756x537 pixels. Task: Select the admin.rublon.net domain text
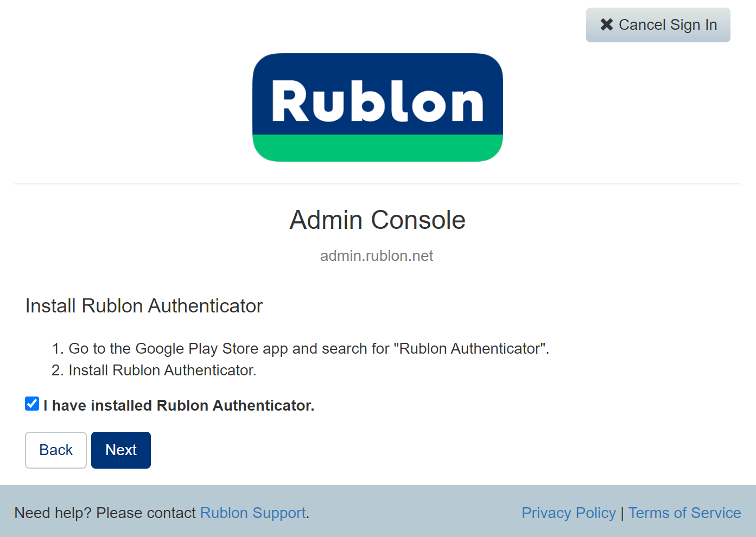(377, 256)
